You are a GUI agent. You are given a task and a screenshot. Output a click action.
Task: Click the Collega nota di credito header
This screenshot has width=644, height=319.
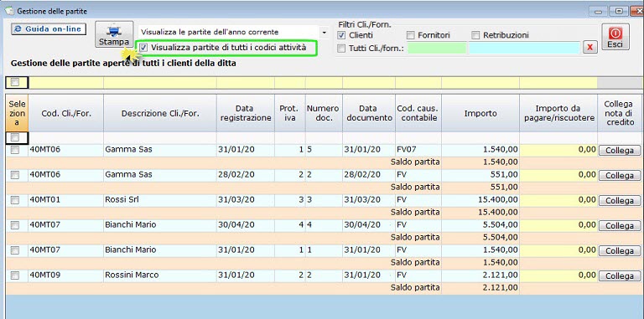click(x=619, y=114)
